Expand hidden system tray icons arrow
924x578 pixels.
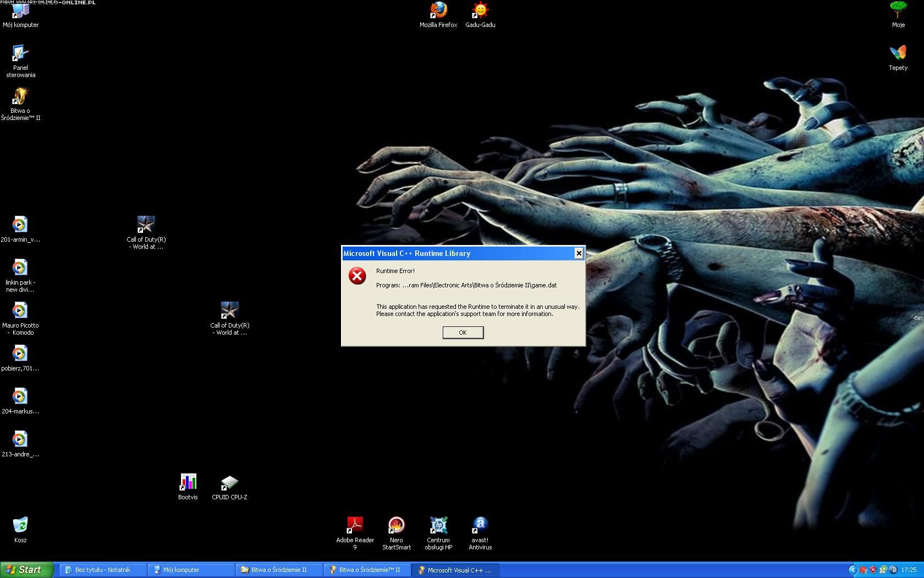pyautogui.click(x=853, y=570)
